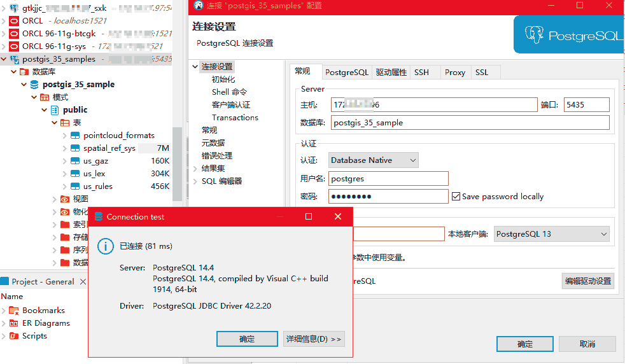Click the us_rules table icon
Viewport: 625px width, 364px height.
(x=75, y=186)
